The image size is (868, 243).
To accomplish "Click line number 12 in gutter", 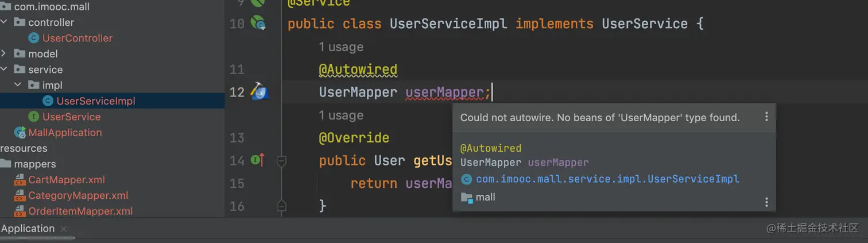I will 237,92.
